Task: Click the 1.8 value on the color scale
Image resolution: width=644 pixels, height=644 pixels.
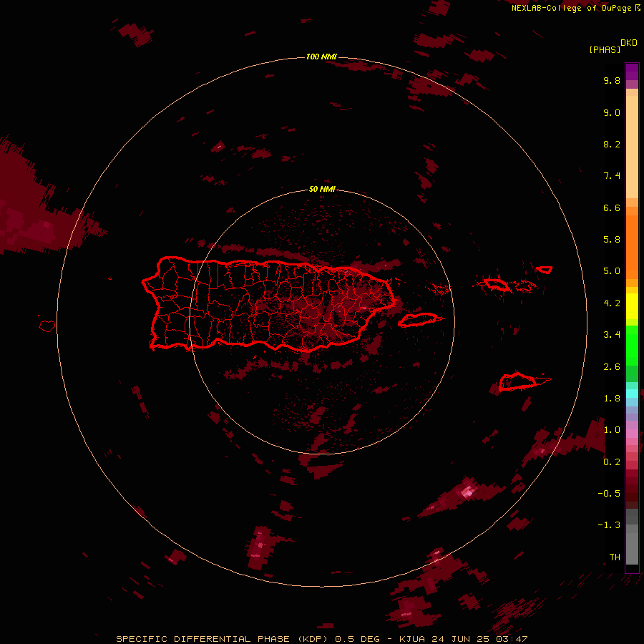Action: 612,399
